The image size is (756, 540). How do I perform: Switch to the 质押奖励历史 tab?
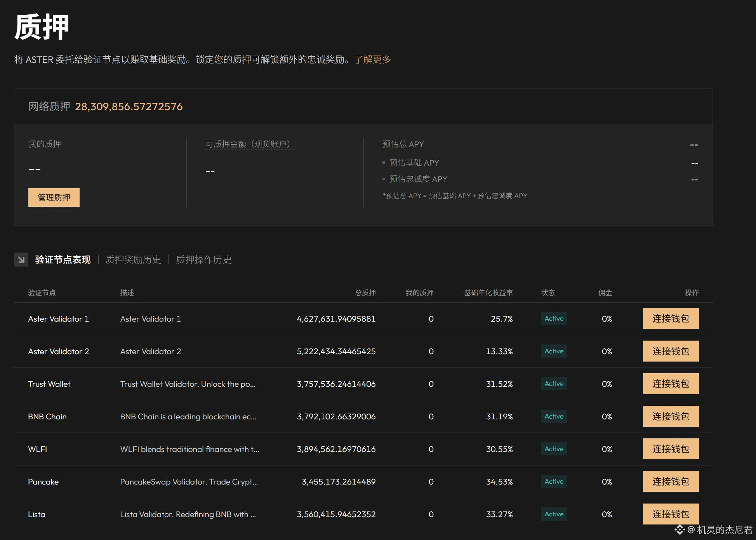coord(133,260)
